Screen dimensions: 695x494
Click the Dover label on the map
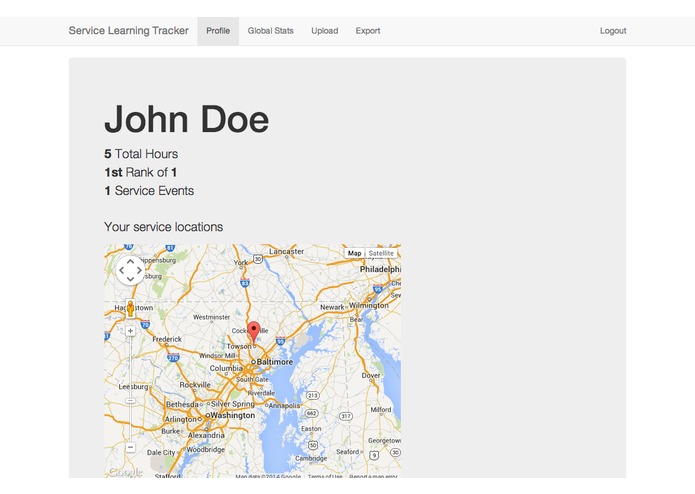point(371,375)
